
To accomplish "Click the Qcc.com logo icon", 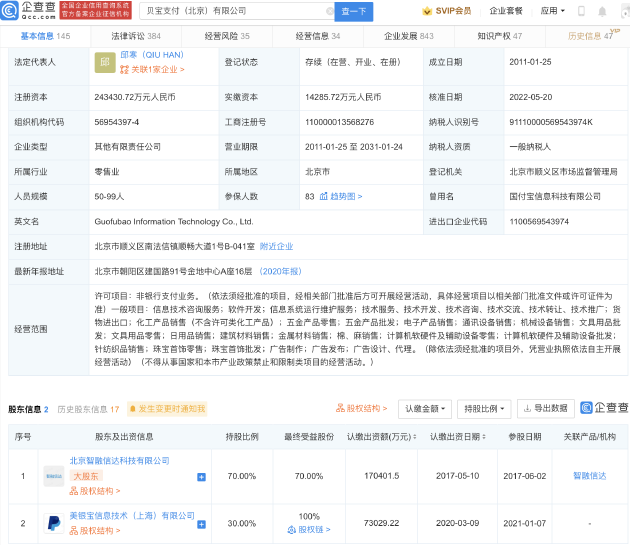I will tap(9, 10).
